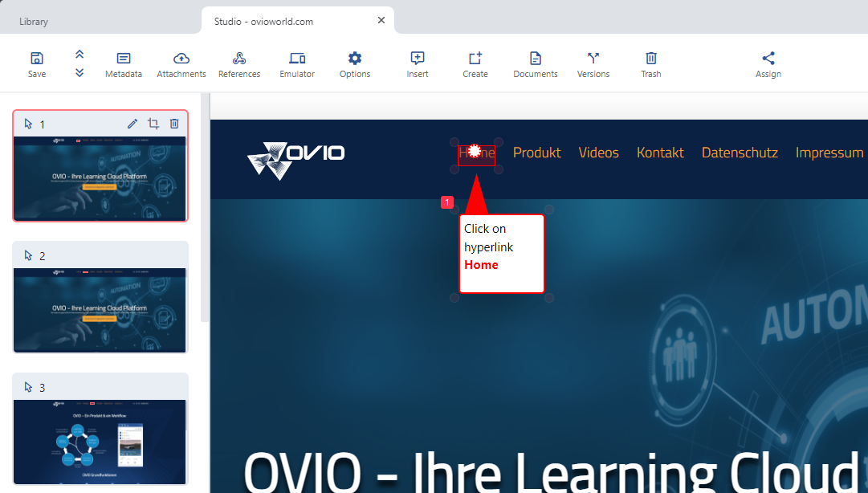Screen dimensions: 868x493
Task: Click the Datenschutz navigation link
Action: click(740, 153)
